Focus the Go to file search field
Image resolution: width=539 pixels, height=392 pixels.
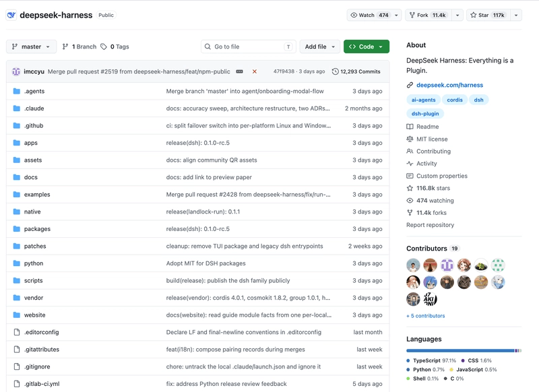248,46
